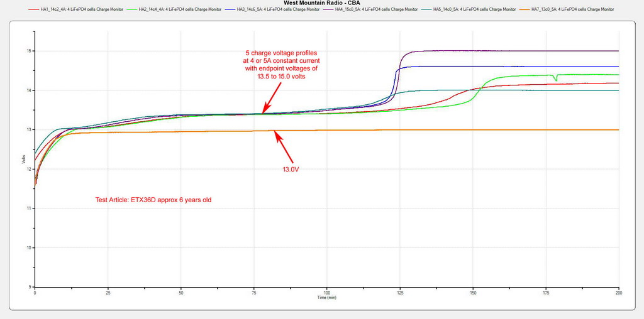Click the dip in the green curve near 14.4V

click(x=555, y=79)
